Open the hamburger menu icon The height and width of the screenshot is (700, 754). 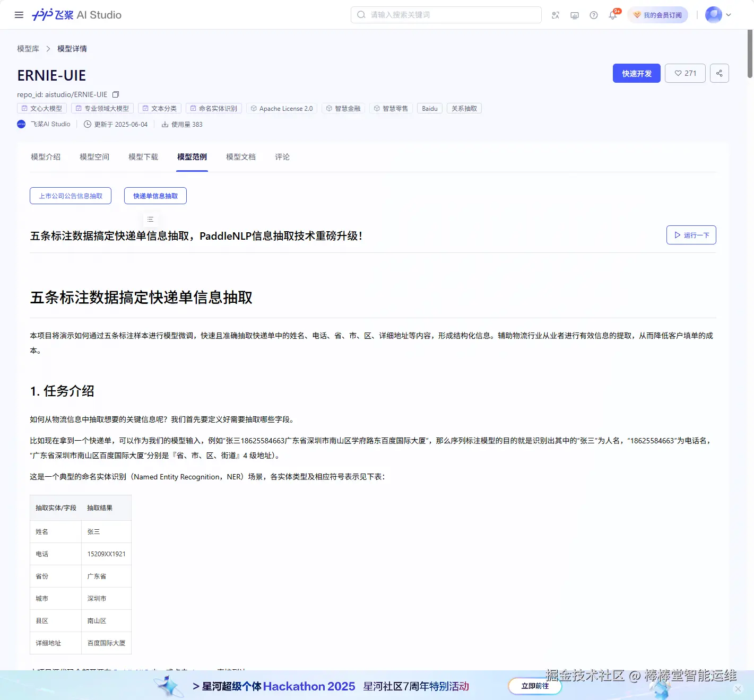click(19, 15)
